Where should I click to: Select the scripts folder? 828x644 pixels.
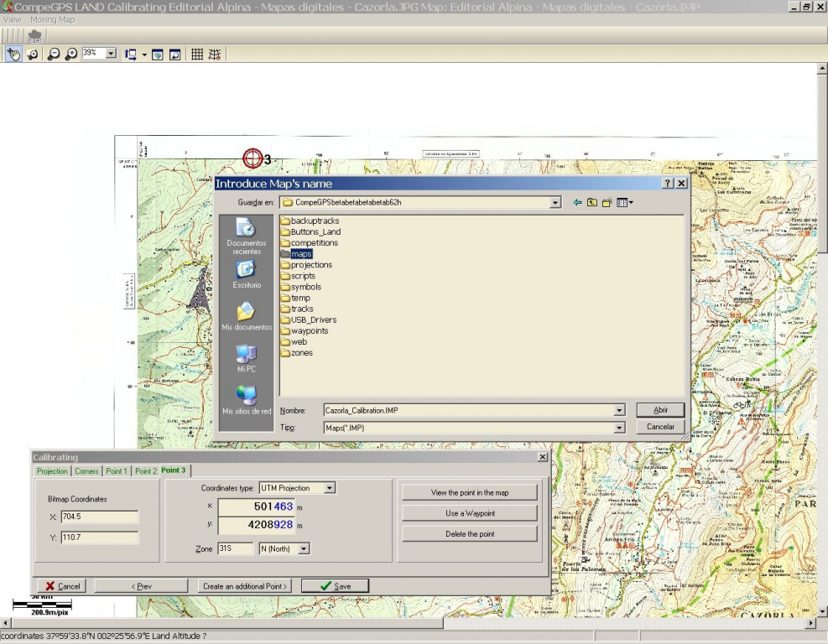[299, 276]
